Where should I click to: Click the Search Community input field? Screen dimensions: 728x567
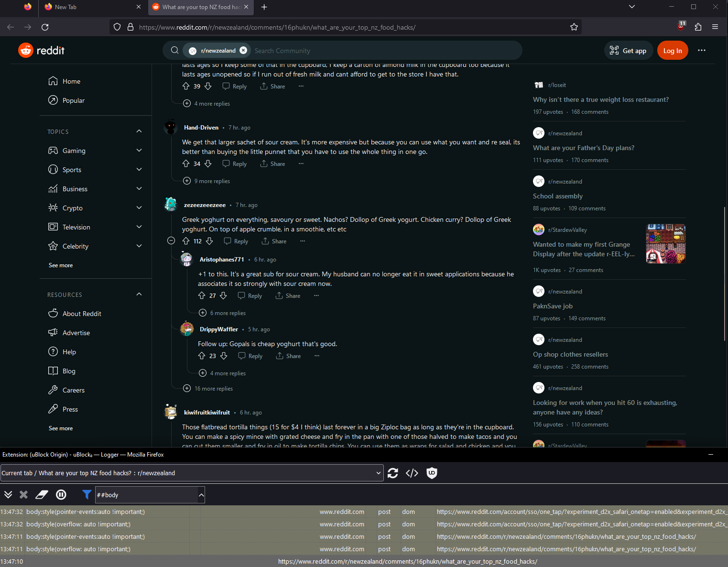click(335, 50)
